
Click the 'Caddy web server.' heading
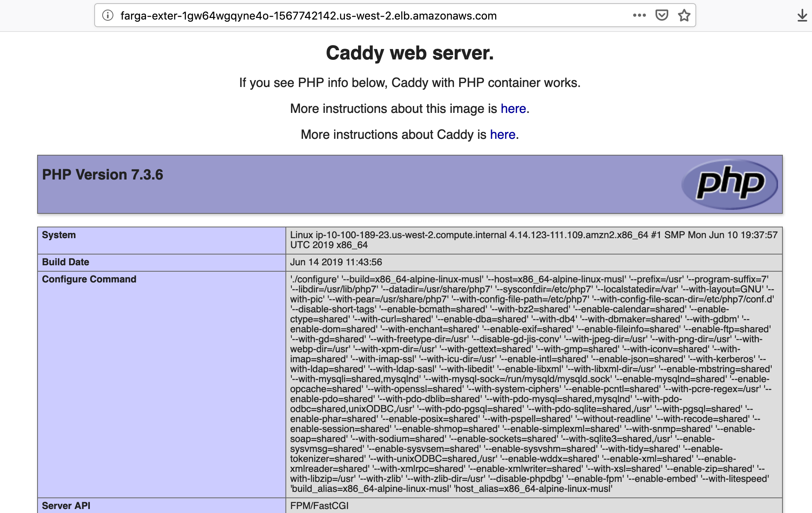click(x=410, y=53)
